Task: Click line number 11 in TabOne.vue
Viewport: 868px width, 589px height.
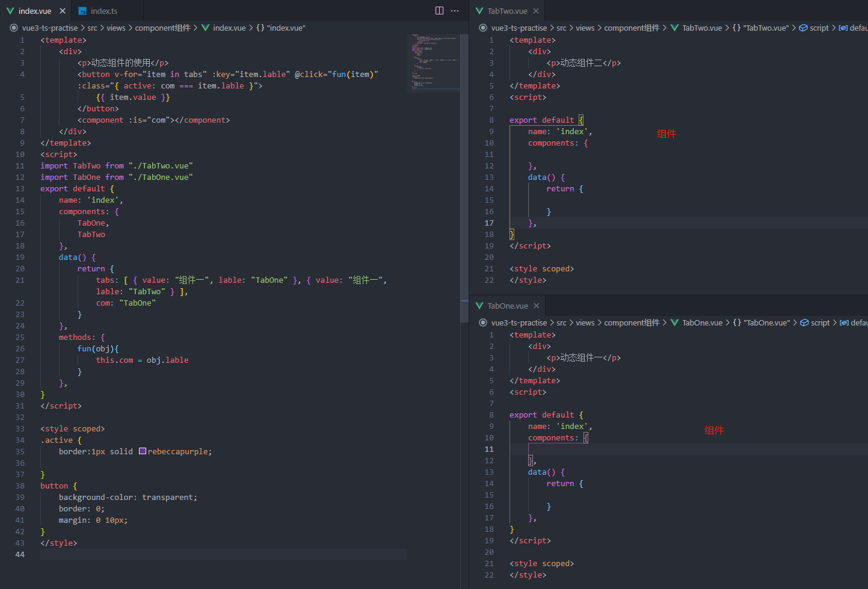Action: 489,449
